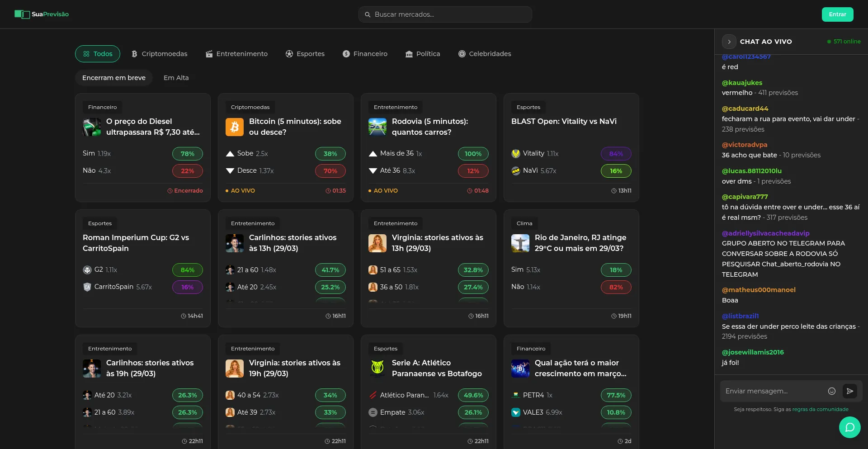Click the Bitcoin market icon

click(x=235, y=127)
